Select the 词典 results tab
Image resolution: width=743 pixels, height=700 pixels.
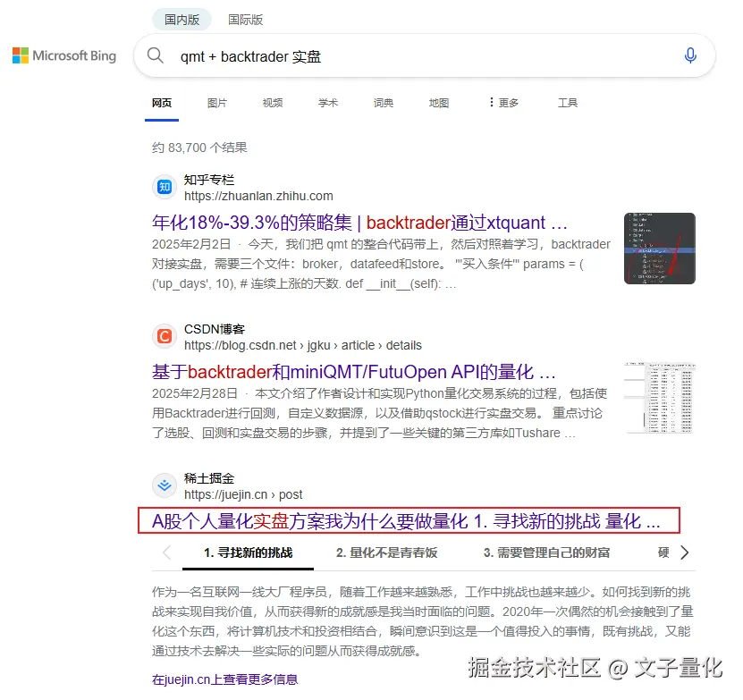(384, 103)
